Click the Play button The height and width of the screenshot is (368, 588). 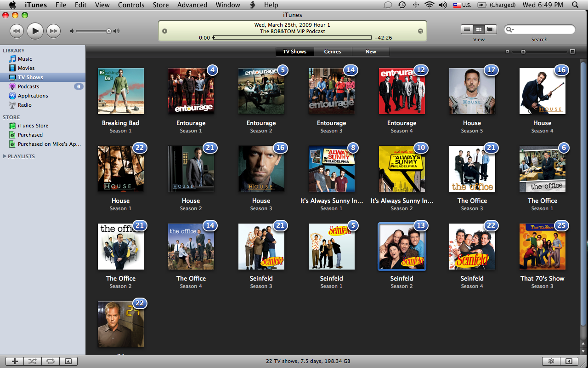tap(35, 31)
